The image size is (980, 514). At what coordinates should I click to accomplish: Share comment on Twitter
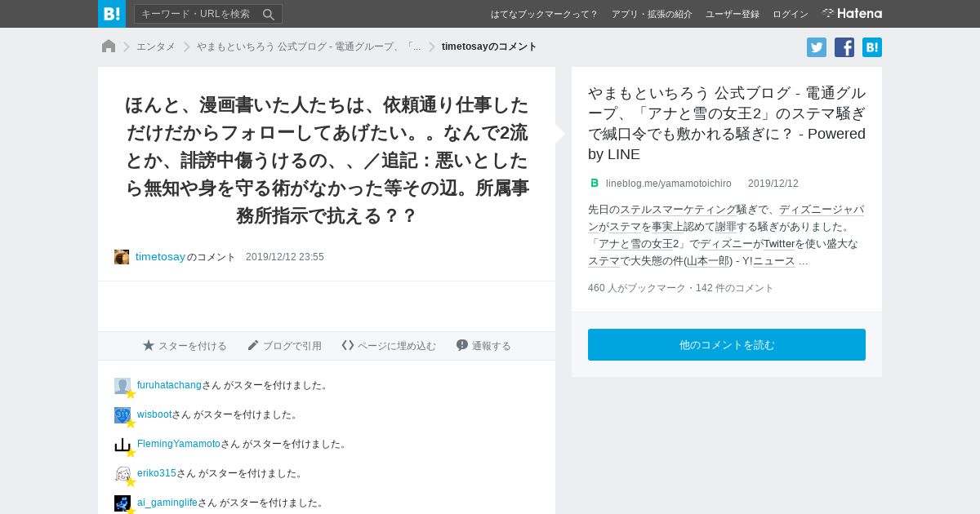pos(817,47)
